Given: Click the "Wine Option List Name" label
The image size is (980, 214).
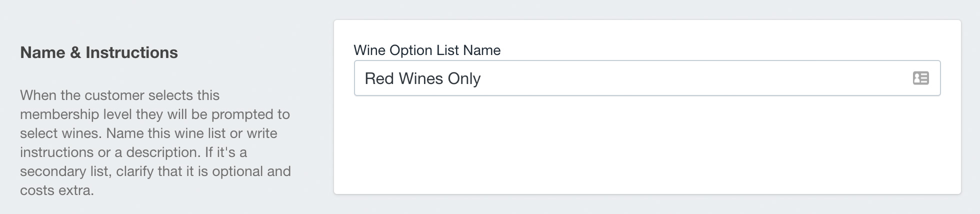Looking at the screenshot, I should 427,50.
